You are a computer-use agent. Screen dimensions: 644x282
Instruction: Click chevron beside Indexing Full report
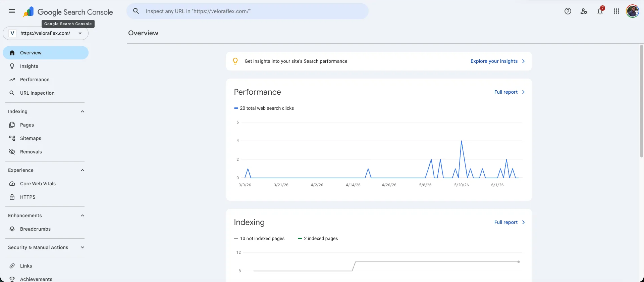523,222
